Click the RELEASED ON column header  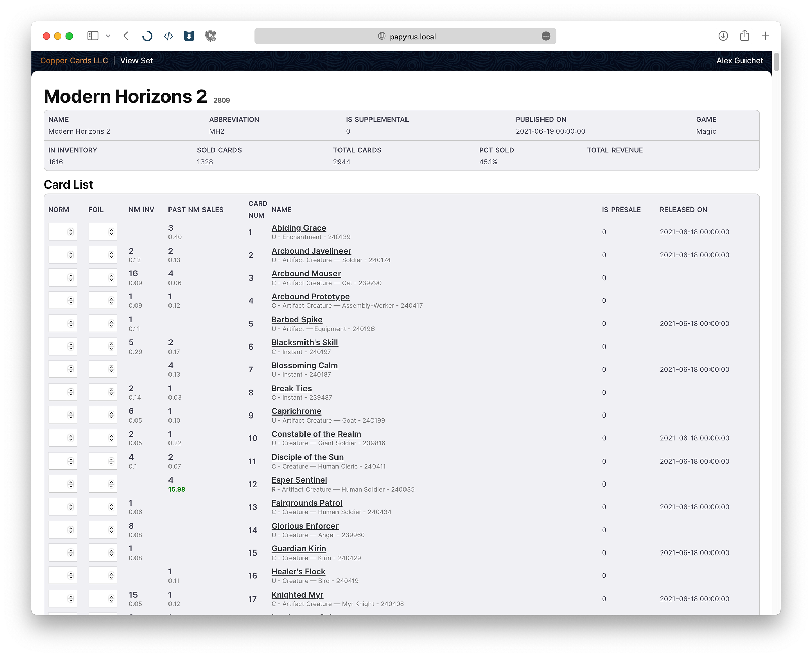point(684,210)
